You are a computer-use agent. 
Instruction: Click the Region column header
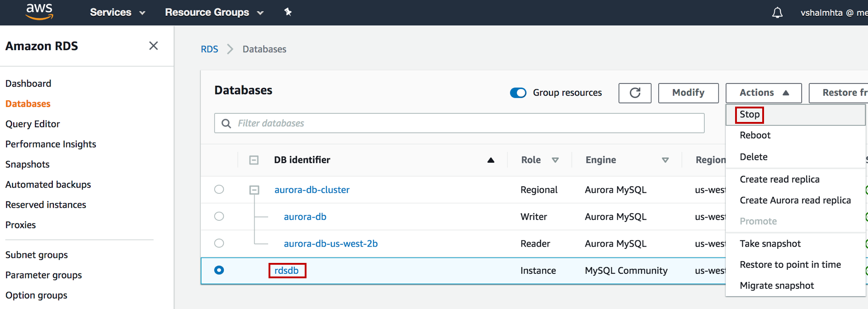tap(710, 160)
